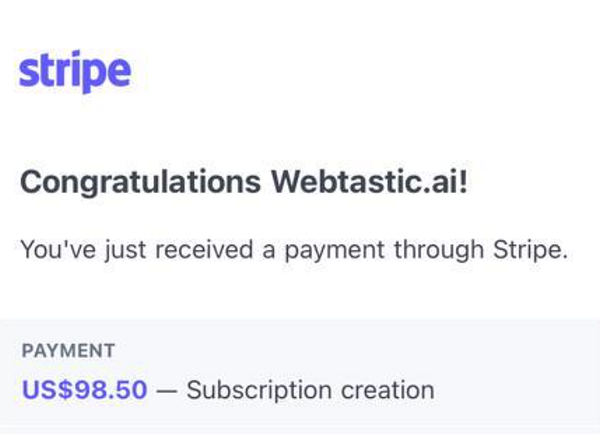Click the dash between amount and description

pyautogui.click(x=167, y=391)
